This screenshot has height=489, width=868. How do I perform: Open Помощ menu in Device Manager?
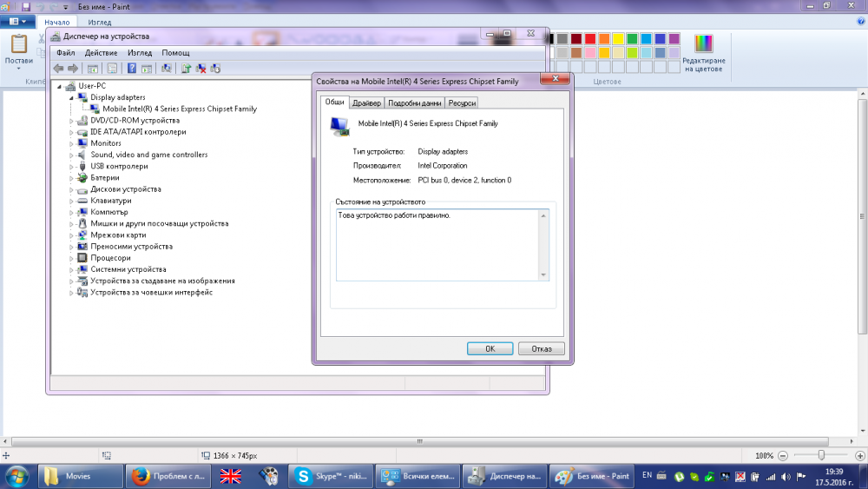tap(175, 53)
